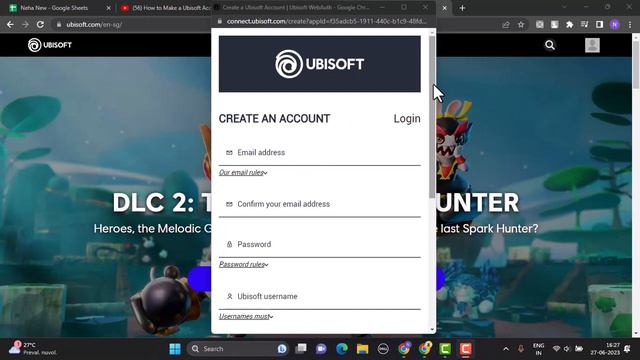Open the tab search chevron in Chrome

tap(564, 7)
